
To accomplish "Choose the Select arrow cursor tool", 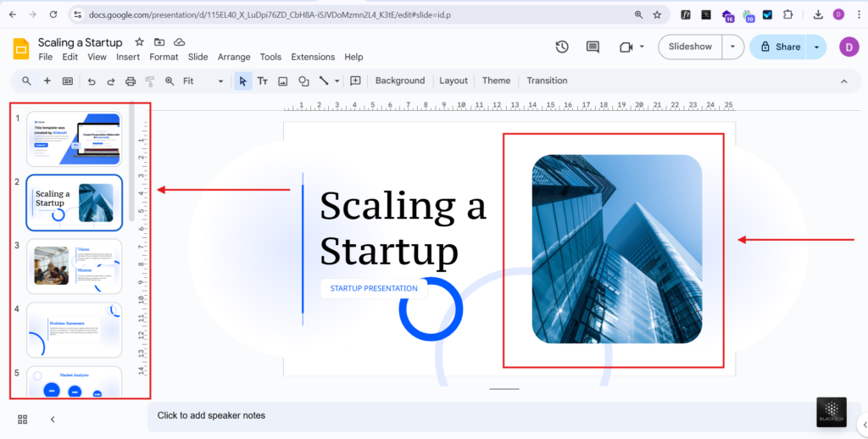I will click(x=242, y=81).
